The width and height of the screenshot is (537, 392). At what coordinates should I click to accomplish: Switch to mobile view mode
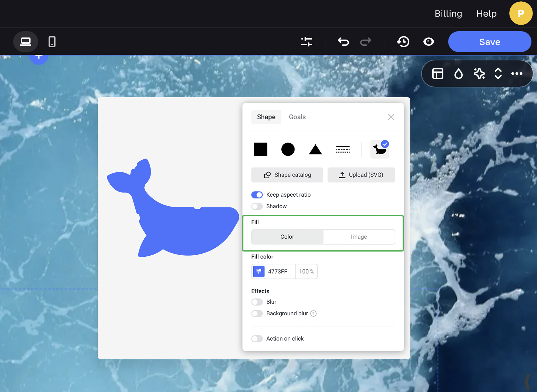click(x=52, y=42)
